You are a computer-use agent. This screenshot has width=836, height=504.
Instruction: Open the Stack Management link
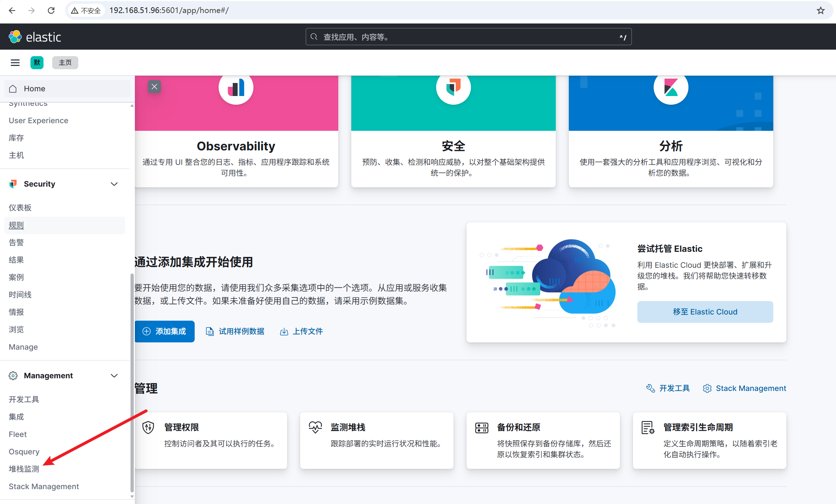click(750, 388)
